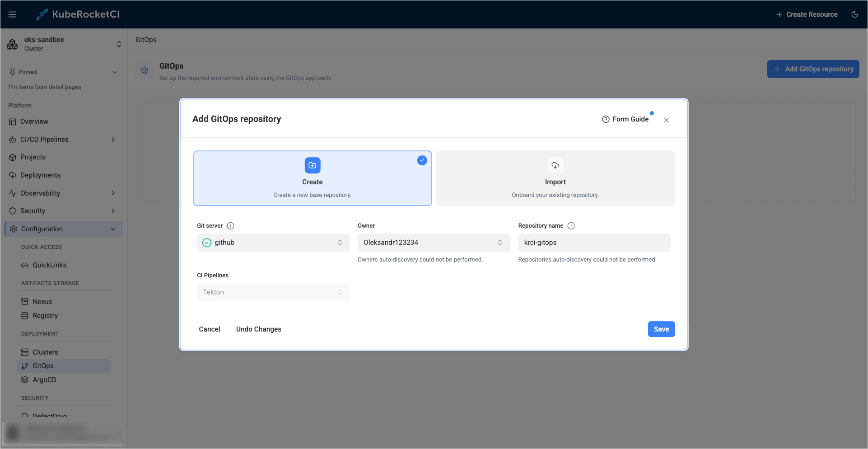This screenshot has height=449, width=868.
Task: Expand the CI/CD Pipelines submenu
Action: (113, 140)
